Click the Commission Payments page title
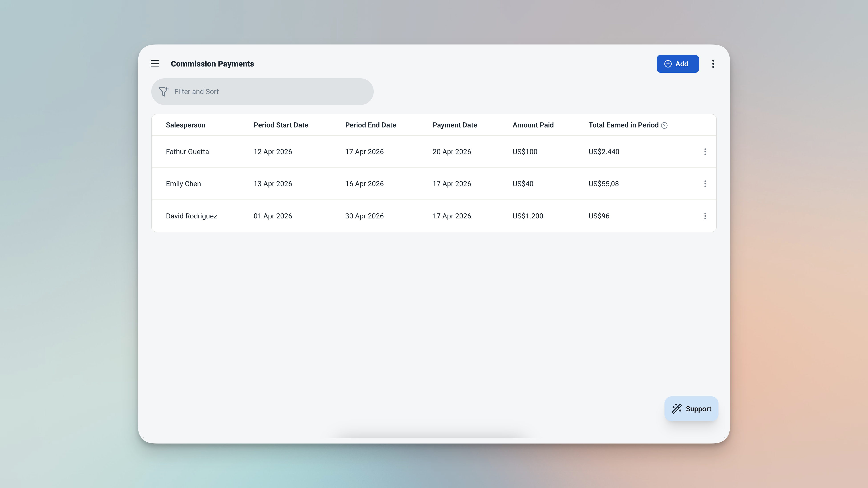The width and height of the screenshot is (868, 488). point(212,64)
